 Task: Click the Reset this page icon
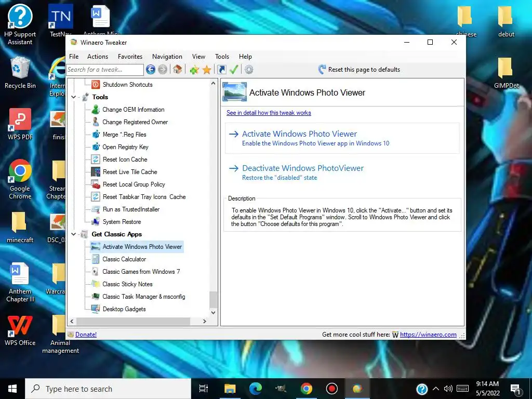[x=322, y=70]
